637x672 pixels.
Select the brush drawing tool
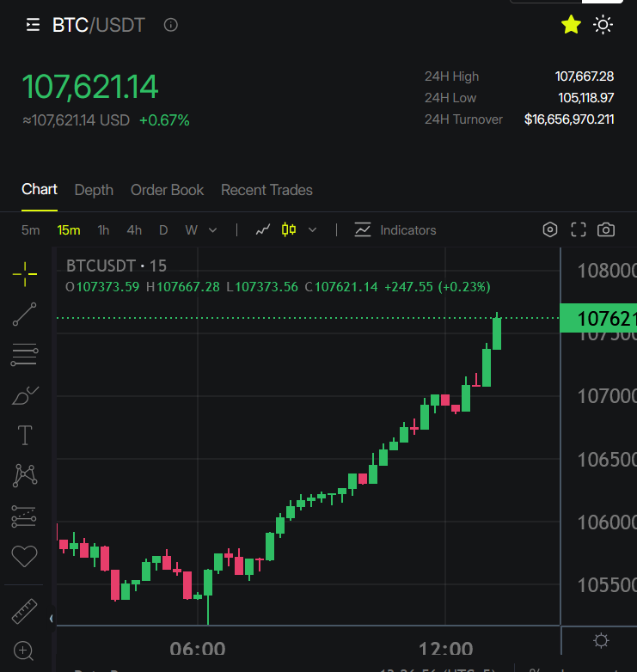[25, 395]
